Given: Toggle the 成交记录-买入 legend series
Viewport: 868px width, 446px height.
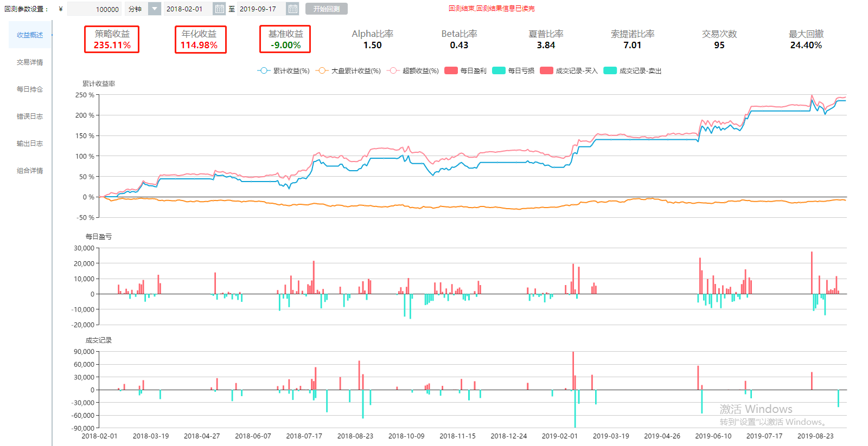Looking at the screenshot, I should click(569, 70).
